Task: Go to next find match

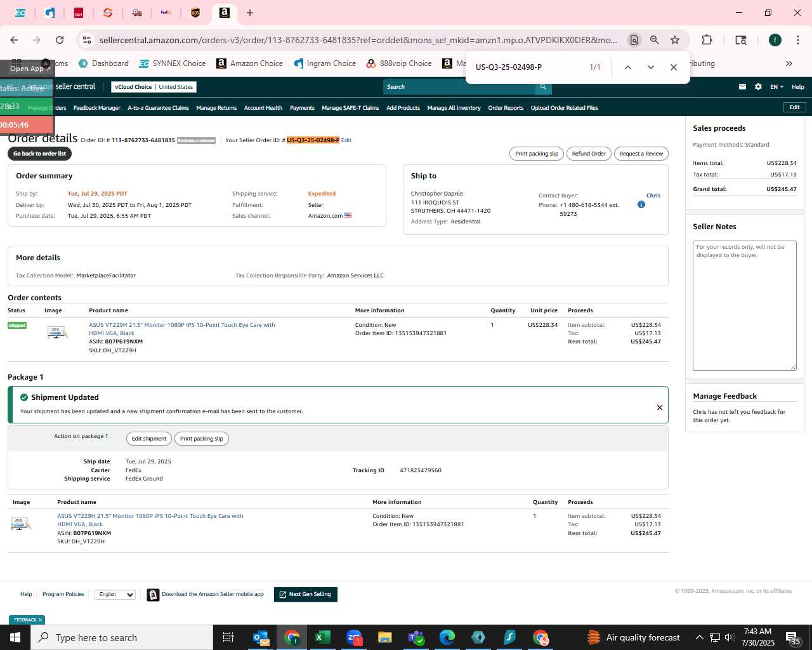Action: tap(651, 67)
